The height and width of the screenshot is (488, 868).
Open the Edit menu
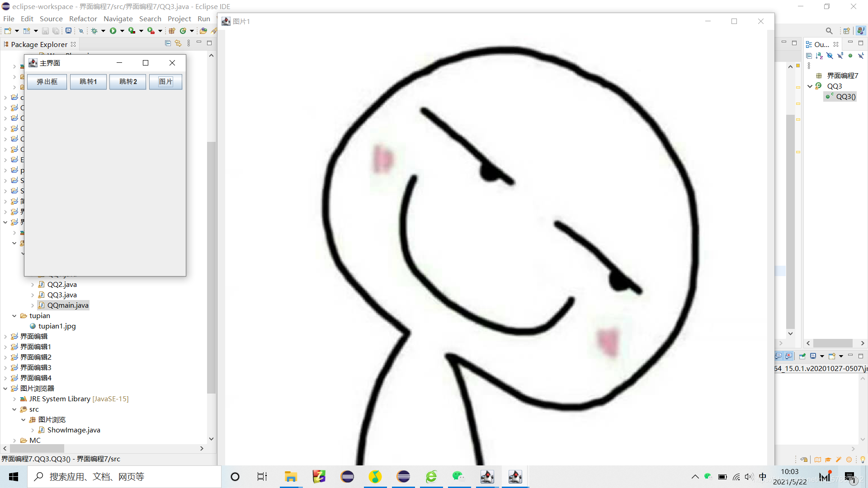pos(27,19)
